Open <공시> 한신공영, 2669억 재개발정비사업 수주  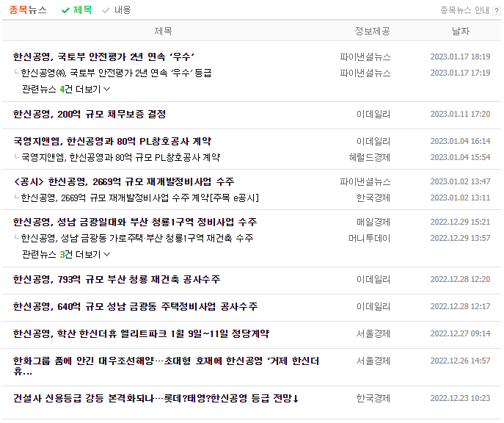(x=123, y=181)
